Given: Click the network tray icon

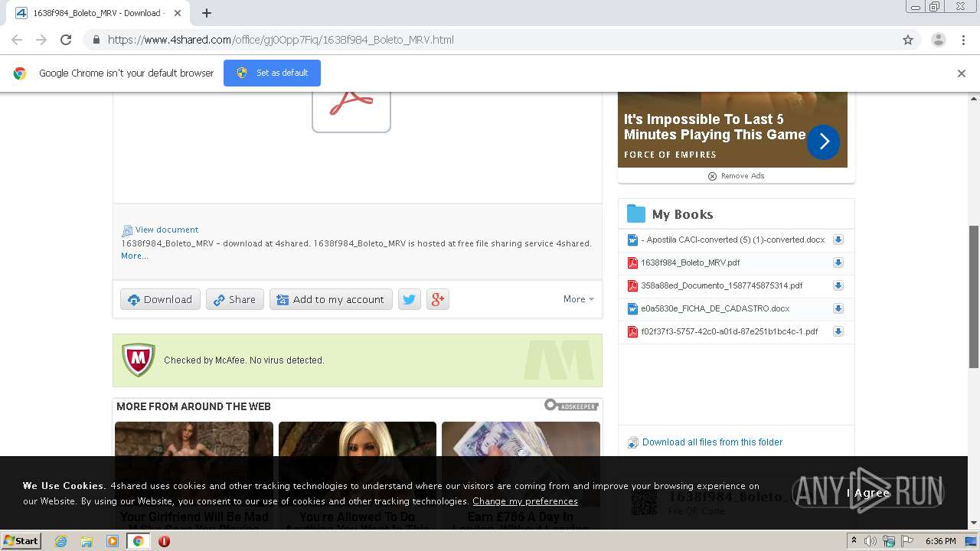Looking at the screenshot, I should pyautogui.click(x=889, y=541).
